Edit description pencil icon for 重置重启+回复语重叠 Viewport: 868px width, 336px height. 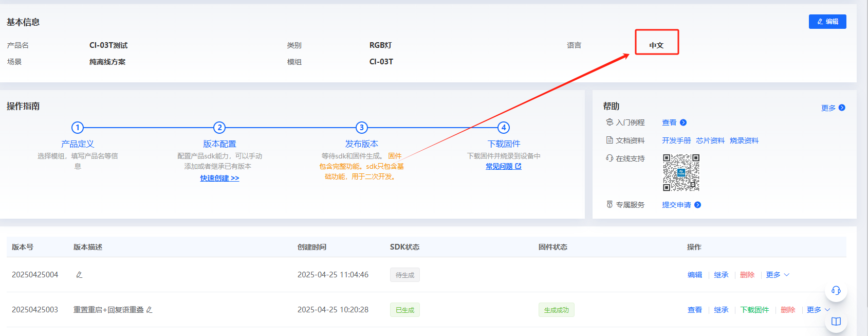tap(149, 310)
